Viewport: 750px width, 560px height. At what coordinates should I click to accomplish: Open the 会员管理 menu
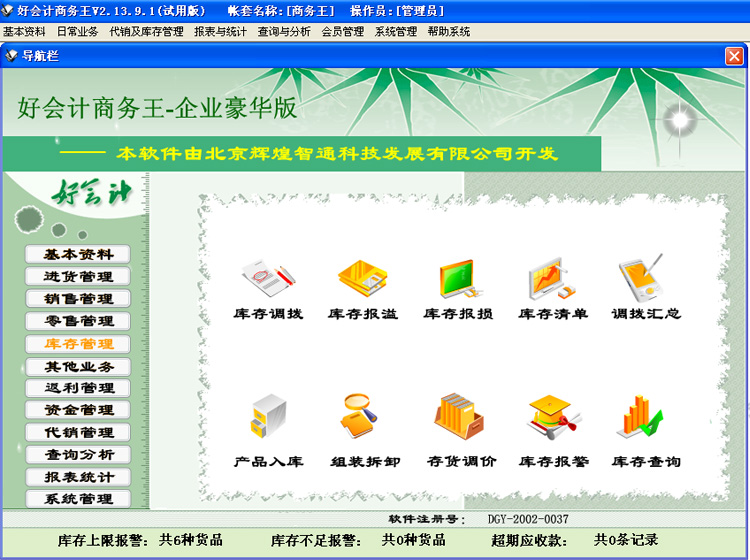tap(342, 32)
